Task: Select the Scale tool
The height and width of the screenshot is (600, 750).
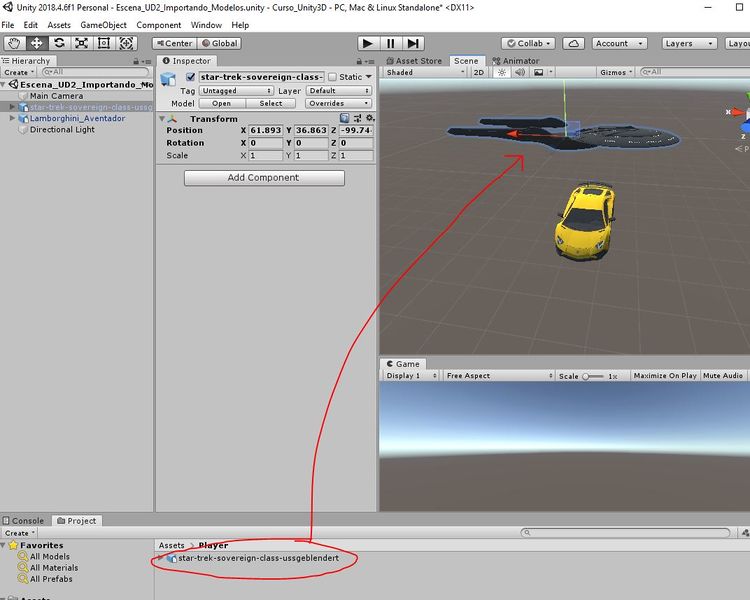Action: coord(81,43)
